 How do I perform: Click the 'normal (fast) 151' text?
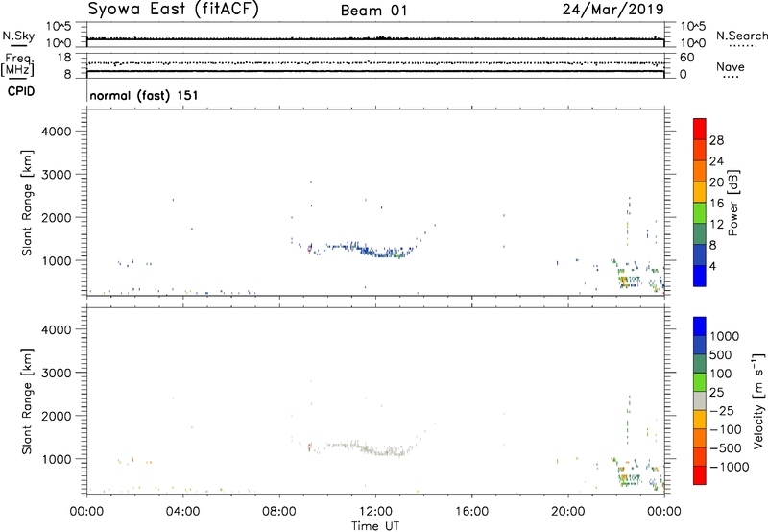pyautogui.click(x=144, y=95)
